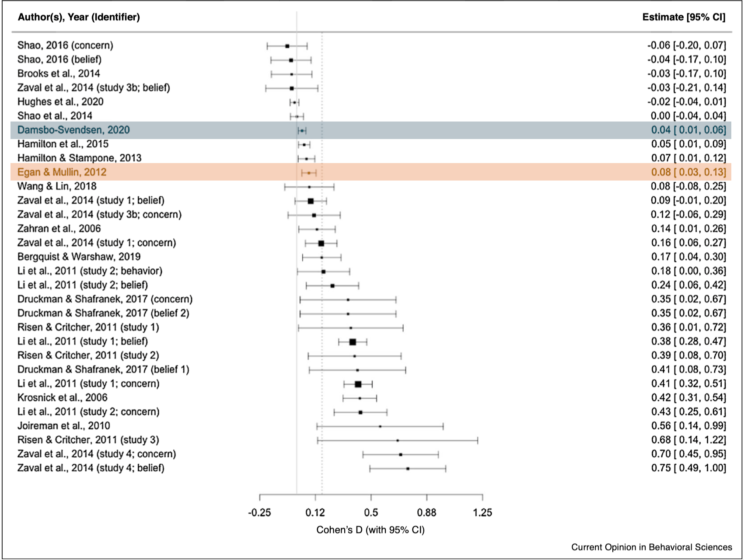Screen dimensions: 744x560
Task: Click the estimate -0.06 [-0.20, 0.07]
Action: click(x=686, y=45)
